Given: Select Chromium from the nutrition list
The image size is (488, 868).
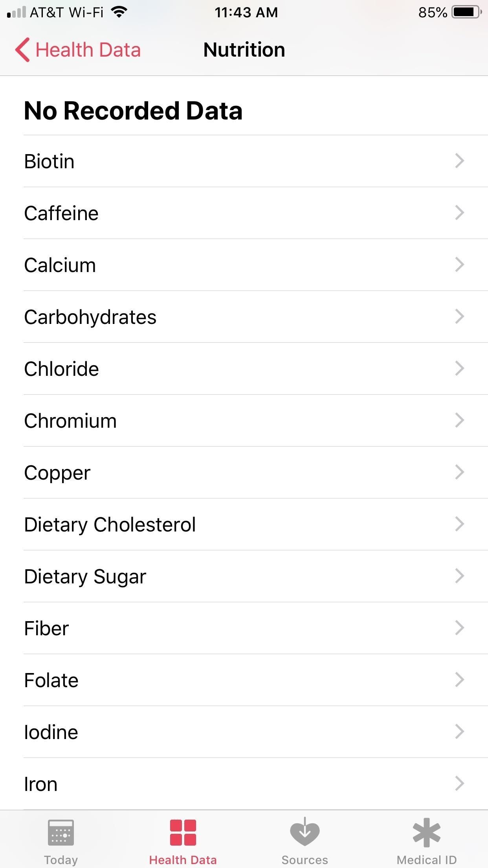Looking at the screenshot, I should pyautogui.click(x=70, y=421).
